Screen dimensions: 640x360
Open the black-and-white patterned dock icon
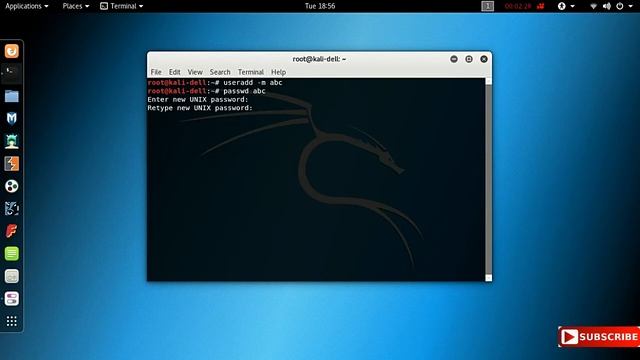point(11,209)
